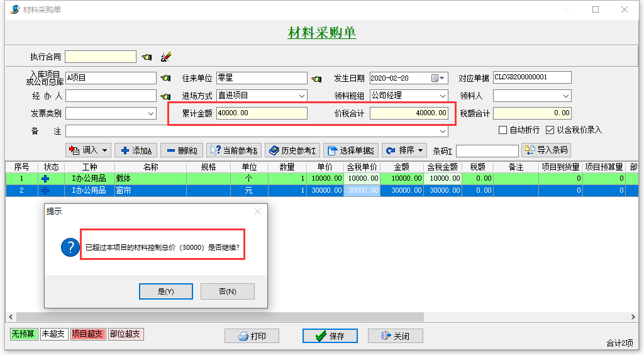
Task: Click the 导入条码 barcode import button
Action: (x=546, y=150)
